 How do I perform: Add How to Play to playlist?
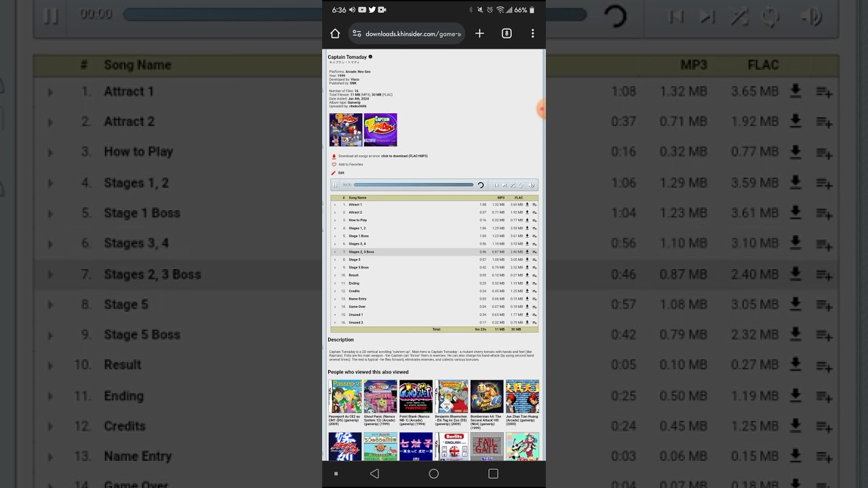pyautogui.click(x=534, y=220)
